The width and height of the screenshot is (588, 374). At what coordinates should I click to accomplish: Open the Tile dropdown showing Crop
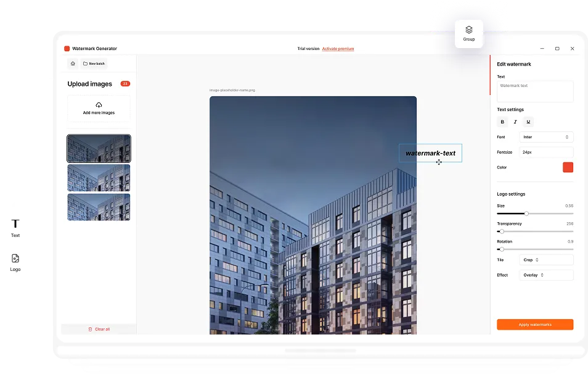pos(546,260)
